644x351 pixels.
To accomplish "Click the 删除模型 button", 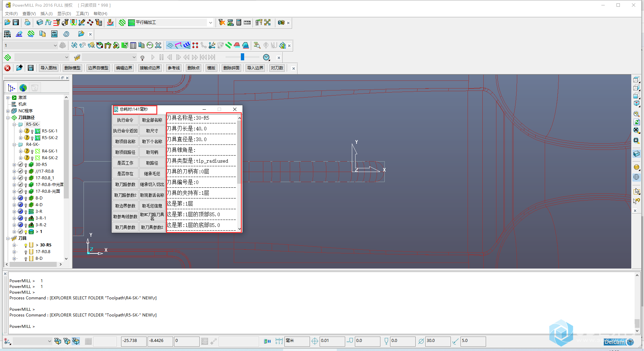I will (x=72, y=68).
